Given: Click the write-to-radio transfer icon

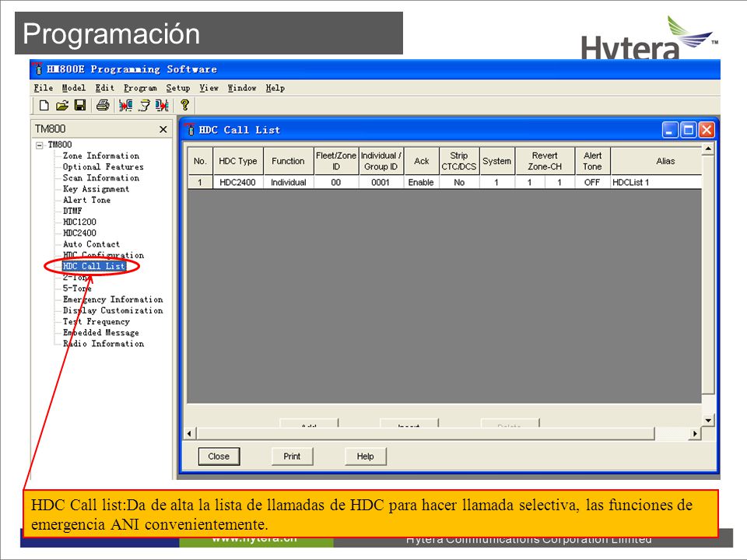Looking at the screenshot, I should (162, 105).
